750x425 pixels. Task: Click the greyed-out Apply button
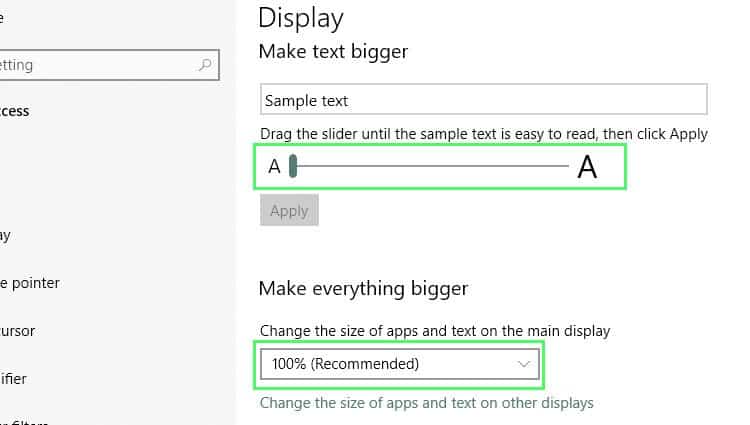click(x=289, y=210)
